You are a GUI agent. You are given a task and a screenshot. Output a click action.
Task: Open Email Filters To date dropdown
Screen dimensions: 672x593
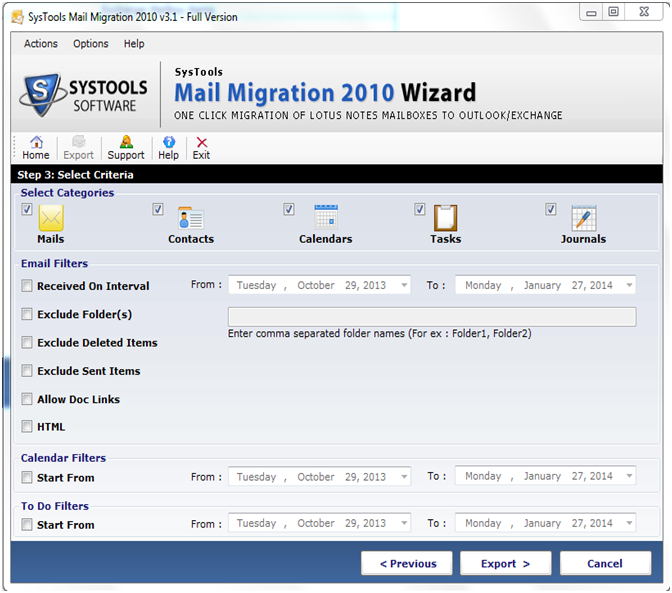coord(629,285)
